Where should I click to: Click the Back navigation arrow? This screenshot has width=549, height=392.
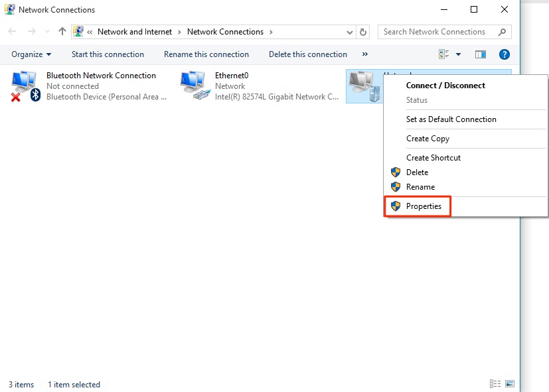click(x=13, y=32)
